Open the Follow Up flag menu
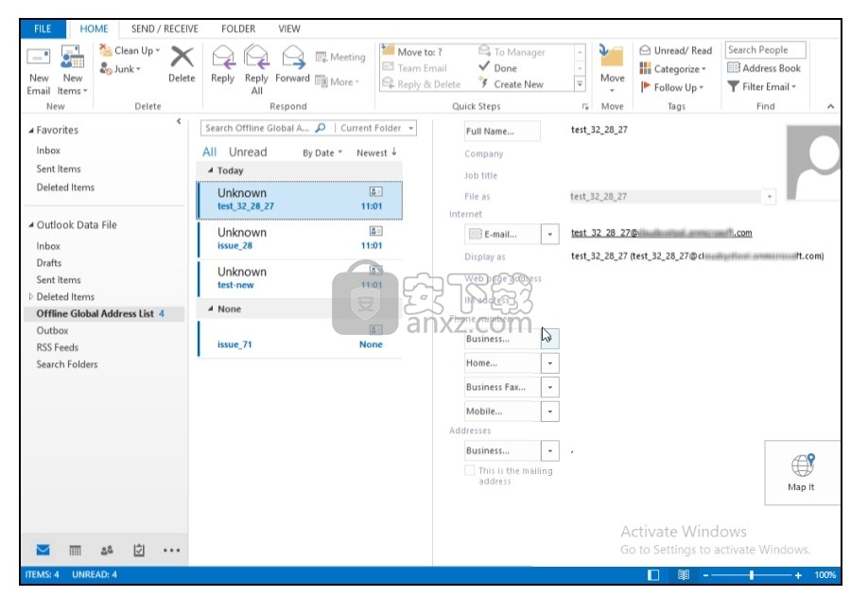 click(671, 87)
